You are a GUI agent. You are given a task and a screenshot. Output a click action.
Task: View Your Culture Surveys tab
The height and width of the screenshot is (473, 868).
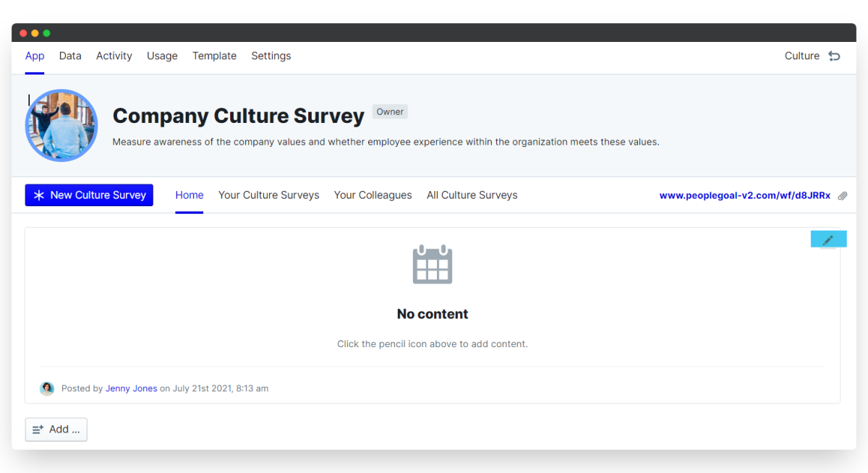click(268, 195)
